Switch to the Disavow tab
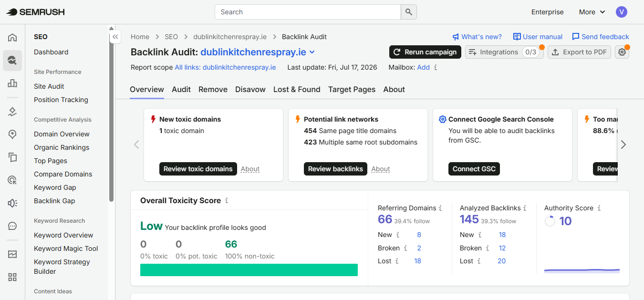This screenshot has width=644, height=300. pyautogui.click(x=250, y=89)
